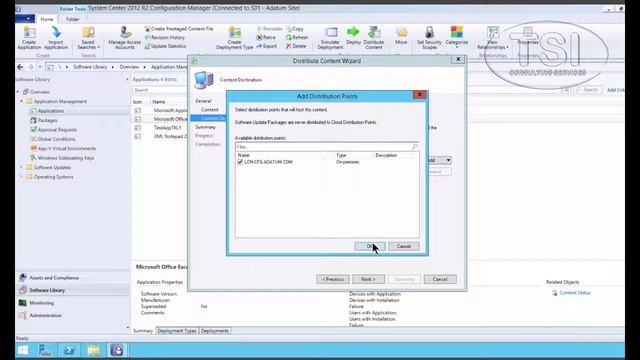This screenshot has width=640, height=360.
Task: Select App-V Virtual Environments node
Action: tap(67, 149)
